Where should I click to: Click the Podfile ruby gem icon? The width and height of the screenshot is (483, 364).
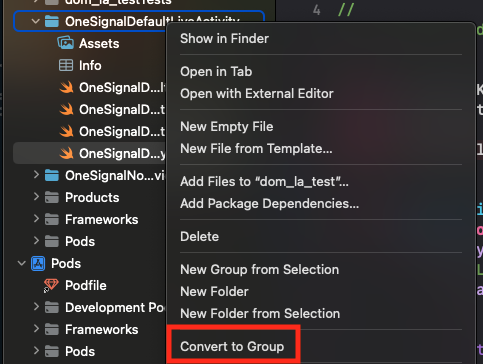[51, 285]
